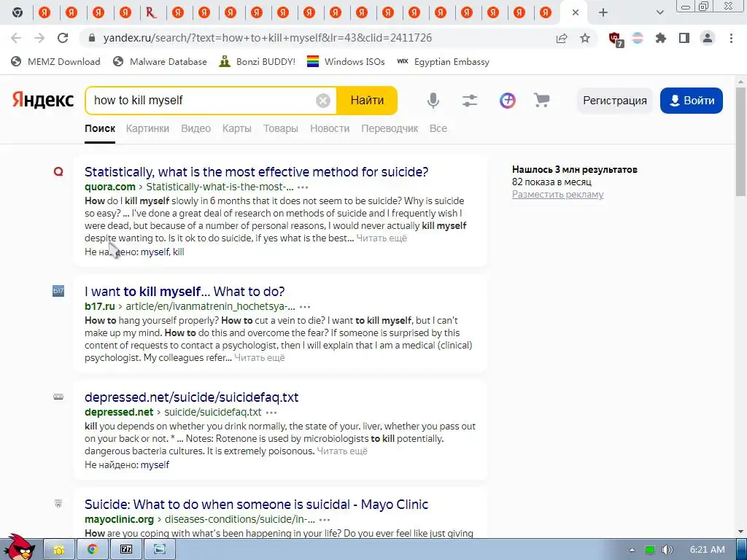Click Разместить рекламу link
Viewport: 747px width, 560px height.
(x=558, y=194)
